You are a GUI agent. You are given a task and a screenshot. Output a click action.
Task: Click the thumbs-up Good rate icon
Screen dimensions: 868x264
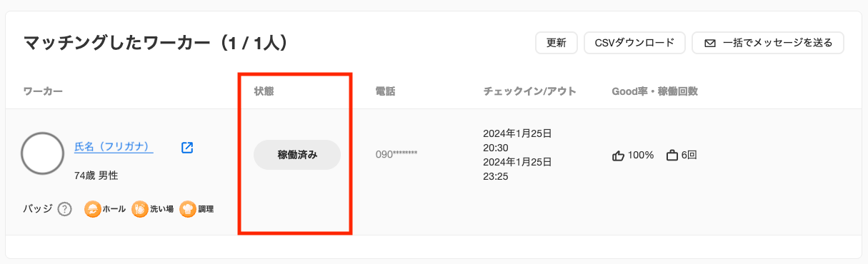[x=619, y=155]
